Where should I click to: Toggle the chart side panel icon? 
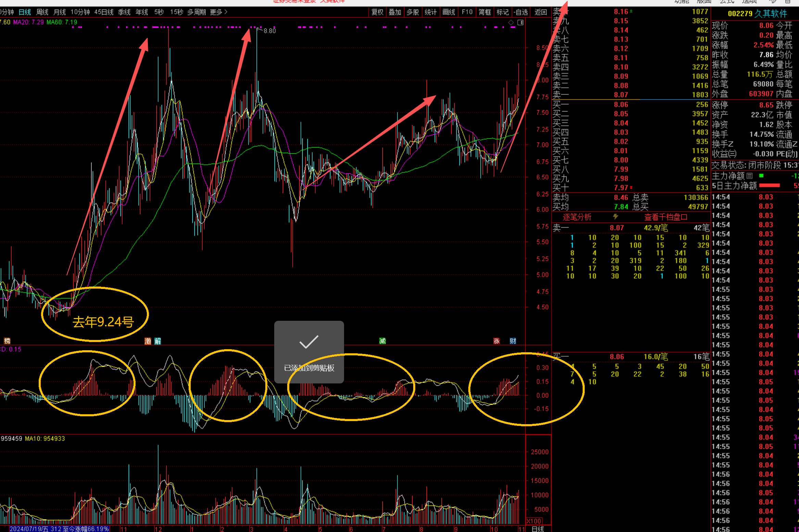coord(520,23)
